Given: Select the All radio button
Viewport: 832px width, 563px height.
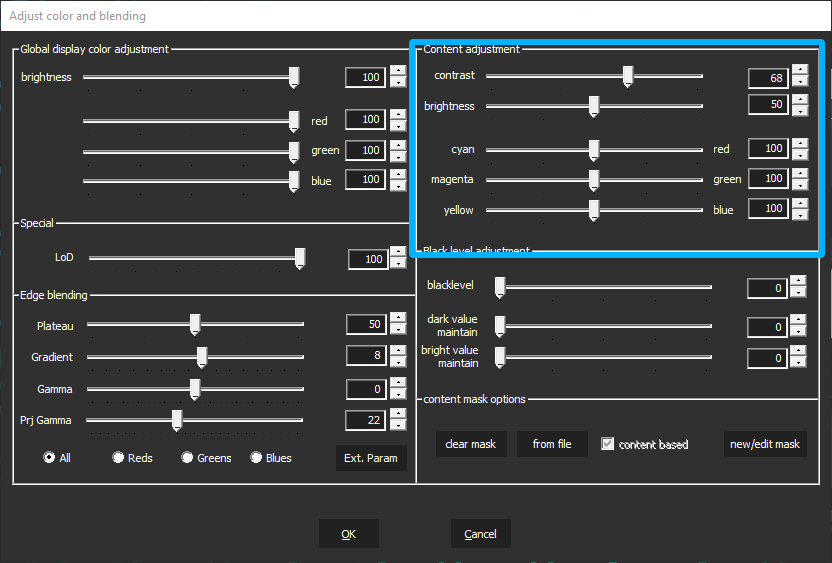Looking at the screenshot, I should tap(49, 457).
